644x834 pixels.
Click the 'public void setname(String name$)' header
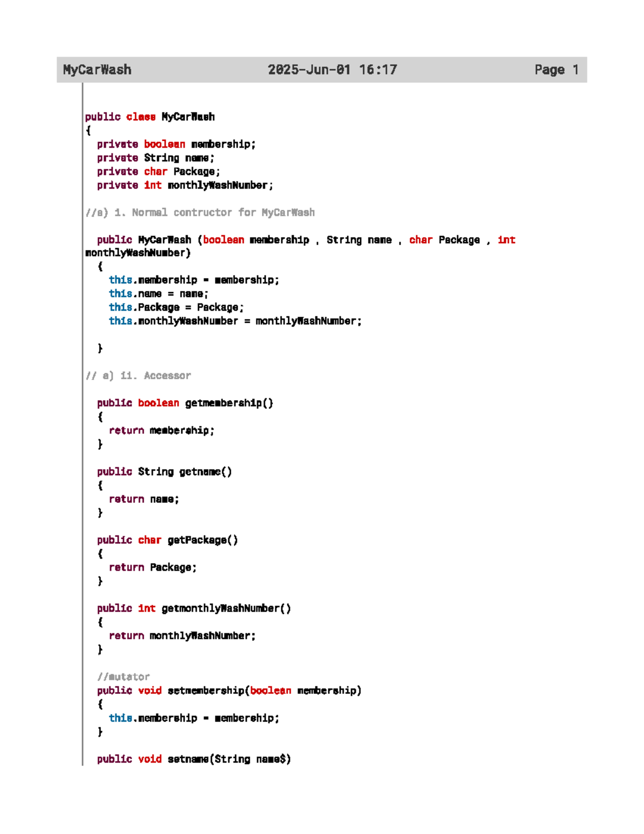click(x=194, y=759)
